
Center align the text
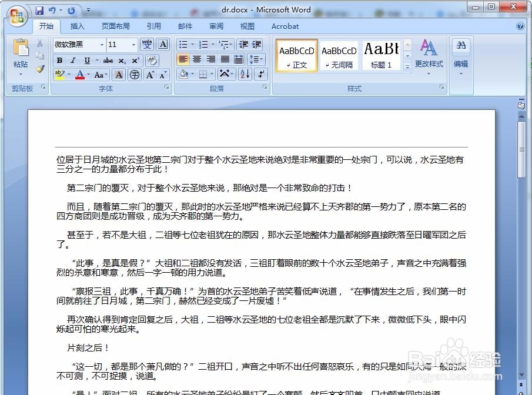[197, 59]
